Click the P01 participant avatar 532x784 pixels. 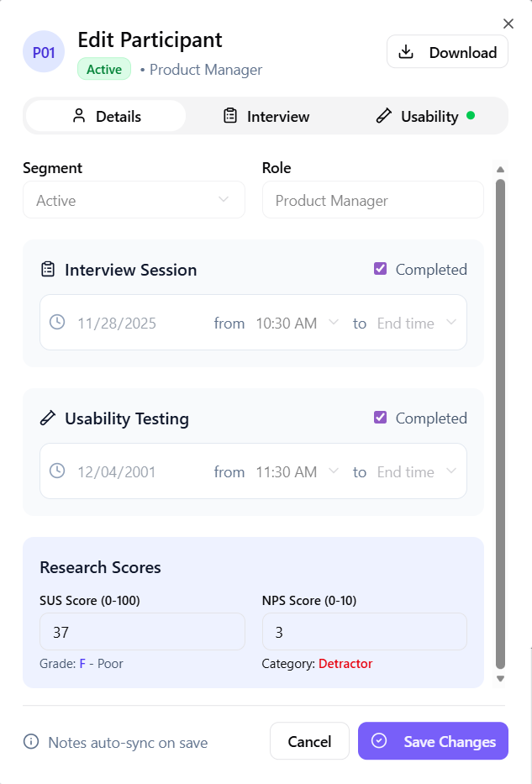point(44,52)
